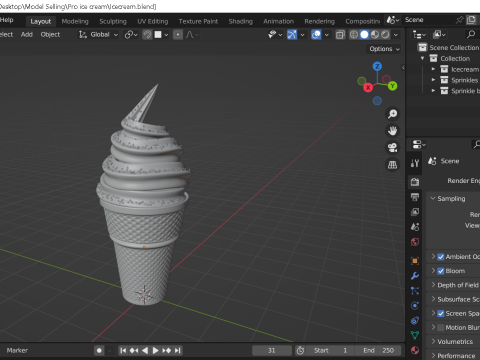The width and height of the screenshot is (480, 360).
Task: Open the Physics properties tab
Action: point(415,306)
